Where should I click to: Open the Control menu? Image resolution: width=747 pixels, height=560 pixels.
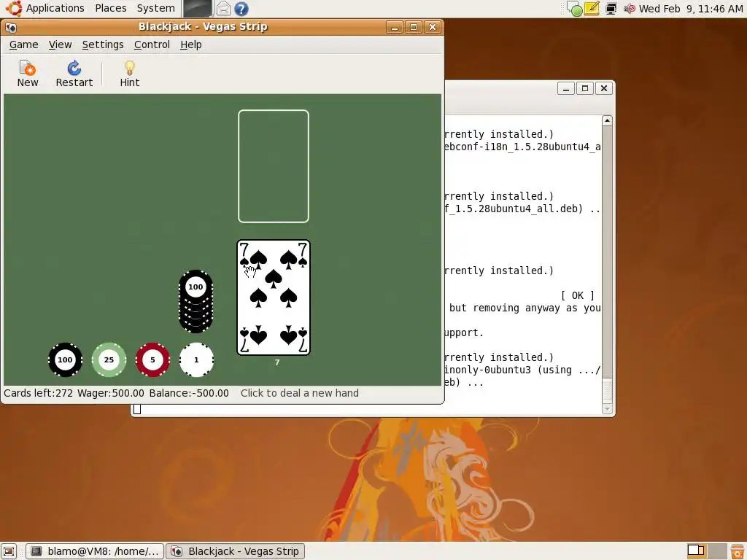(x=152, y=44)
